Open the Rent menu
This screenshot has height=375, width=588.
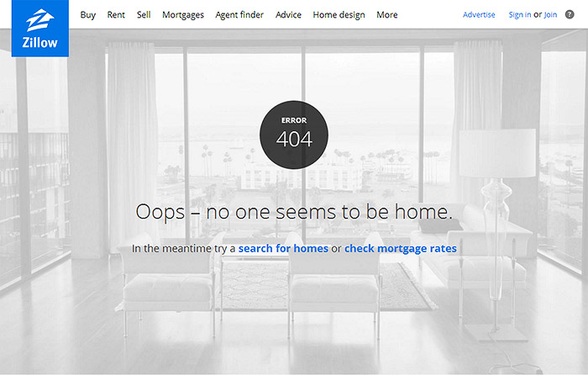click(116, 14)
